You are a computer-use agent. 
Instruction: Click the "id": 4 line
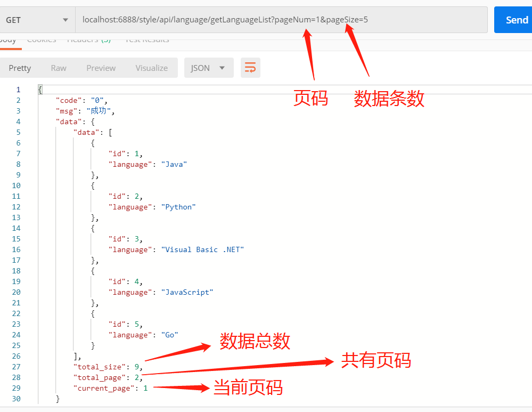click(126, 281)
